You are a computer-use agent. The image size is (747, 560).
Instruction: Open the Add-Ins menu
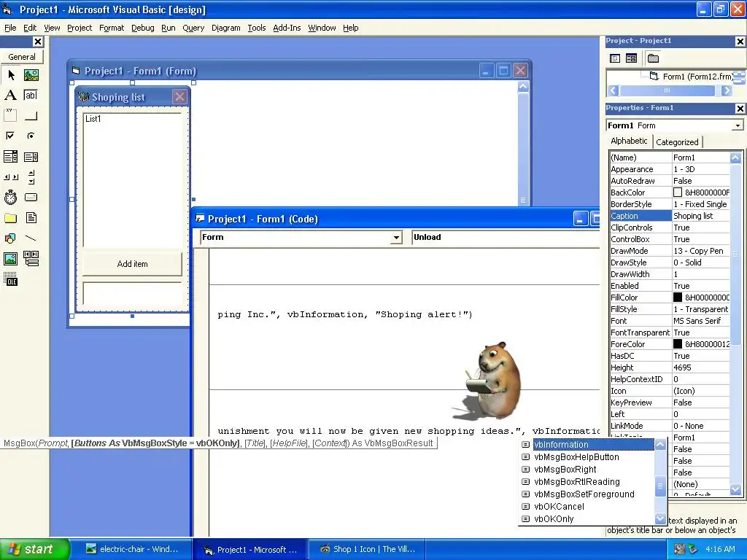point(287,28)
